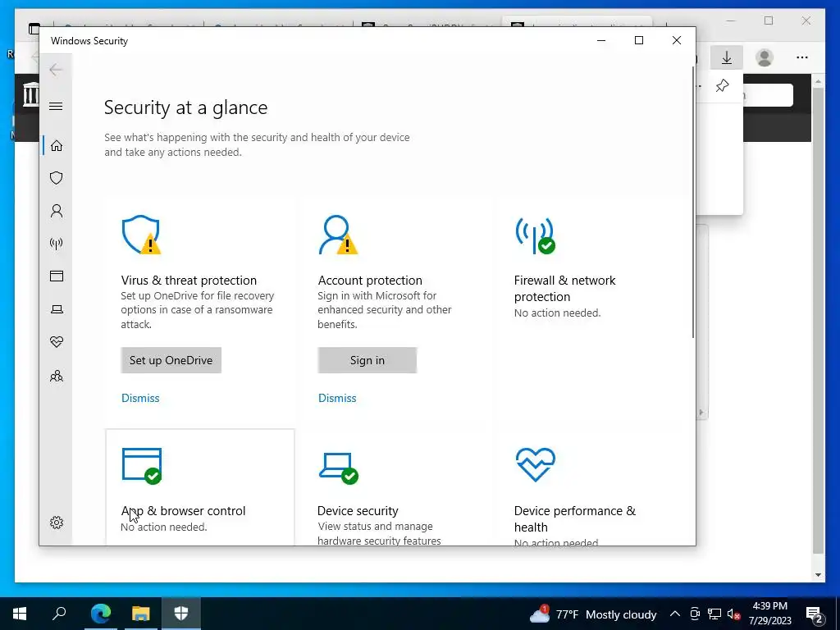Click the Device security tile icon
The height and width of the screenshot is (630, 840).
pos(338,468)
